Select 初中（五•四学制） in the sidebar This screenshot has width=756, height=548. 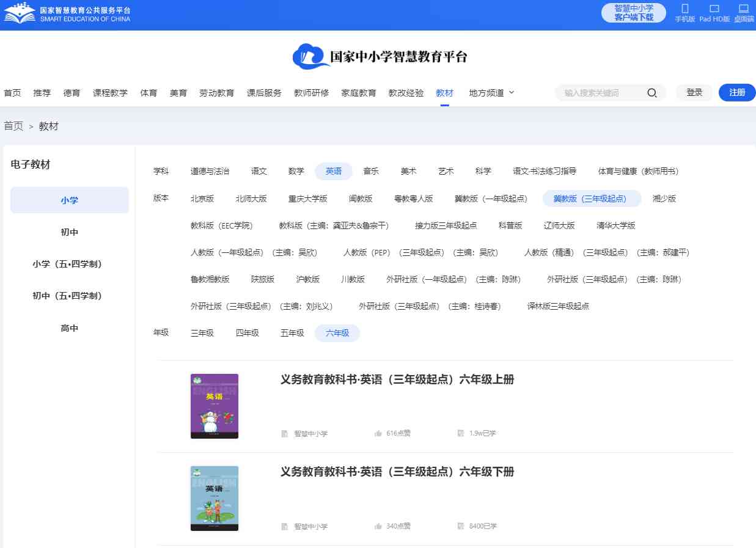70,296
